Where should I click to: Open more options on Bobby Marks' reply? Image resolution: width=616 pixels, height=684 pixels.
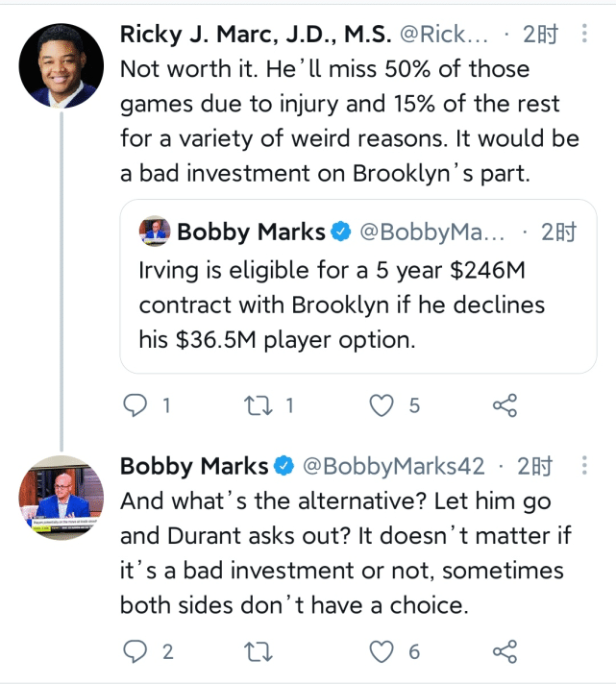click(585, 467)
